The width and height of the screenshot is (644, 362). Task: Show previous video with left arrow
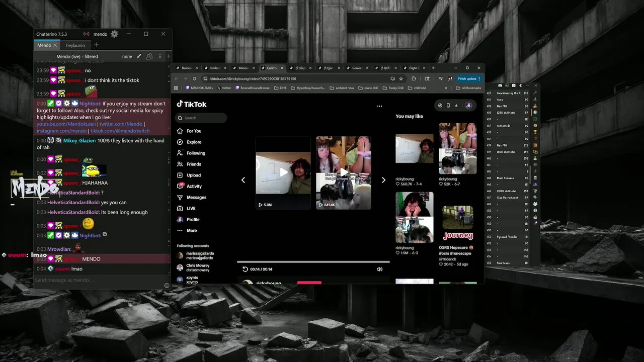(243, 180)
